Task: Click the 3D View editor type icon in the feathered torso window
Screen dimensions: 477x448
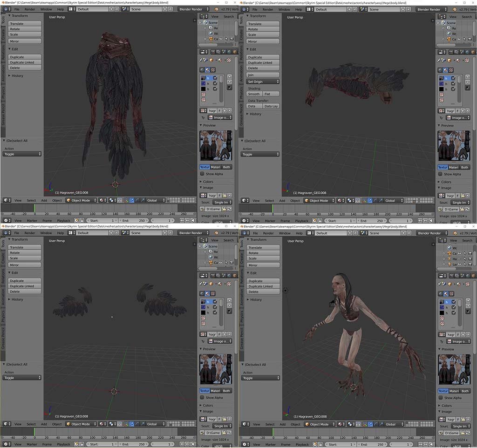Action: click(7, 200)
